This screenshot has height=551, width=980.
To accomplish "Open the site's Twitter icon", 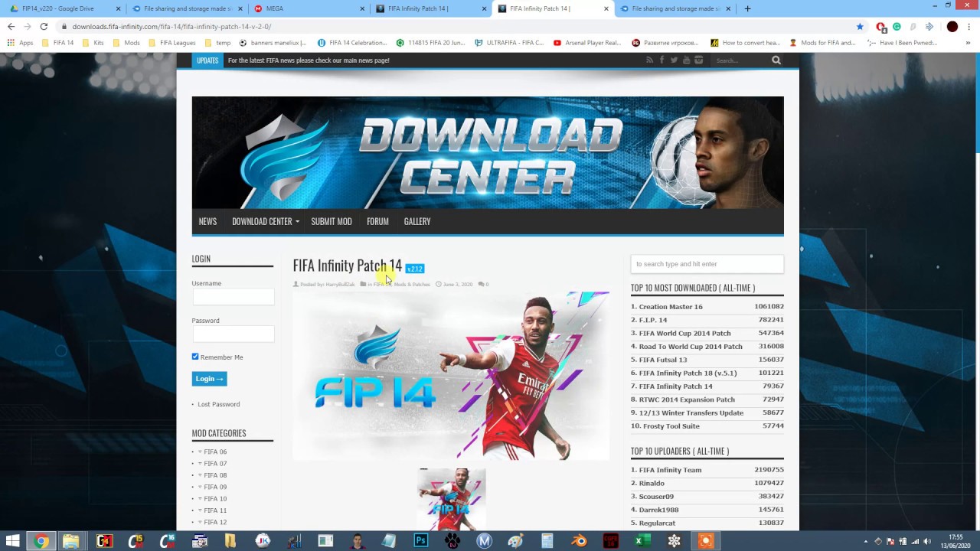I will (x=674, y=60).
